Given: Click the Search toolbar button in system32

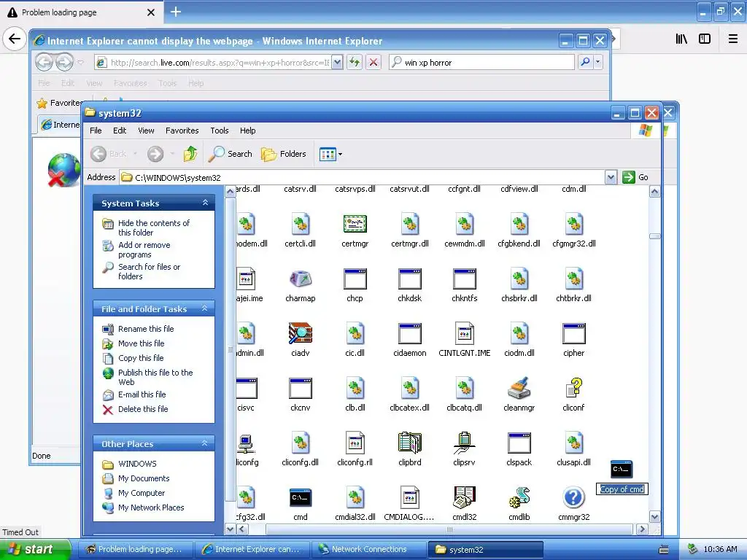Looking at the screenshot, I should click(231, 154).
